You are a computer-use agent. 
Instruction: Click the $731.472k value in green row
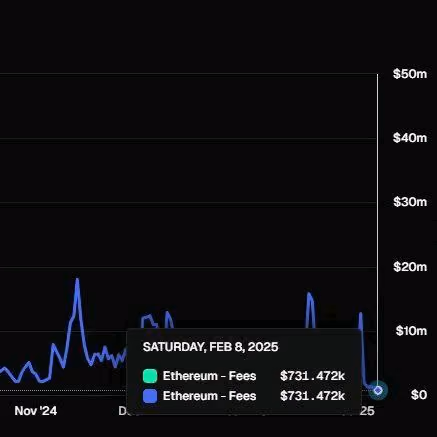click(312, 376)
